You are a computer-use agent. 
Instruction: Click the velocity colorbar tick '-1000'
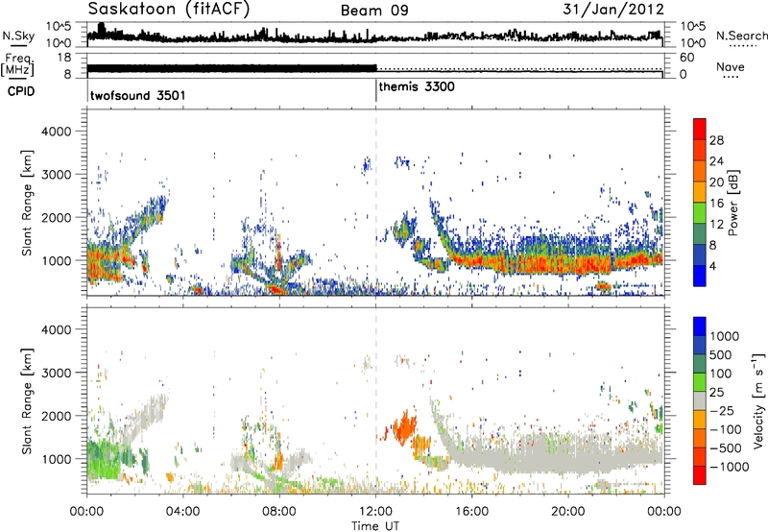pyautogui.click(x=729, y=467)
